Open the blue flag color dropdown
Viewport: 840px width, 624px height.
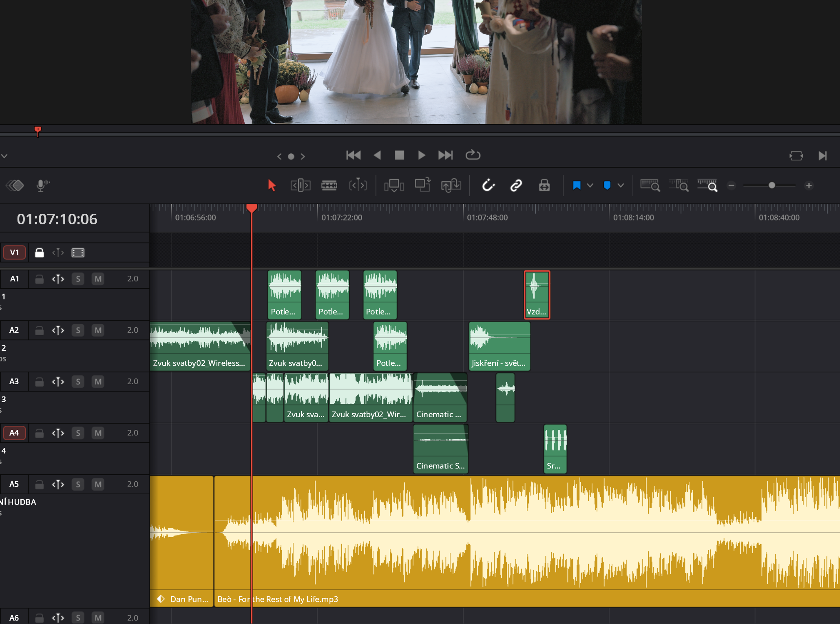[590, 186]
